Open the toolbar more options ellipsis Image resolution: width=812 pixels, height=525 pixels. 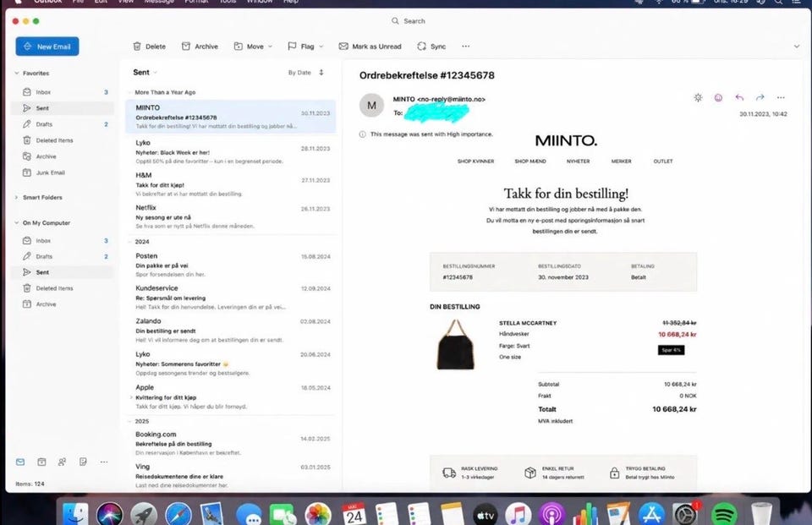(465, 46)
